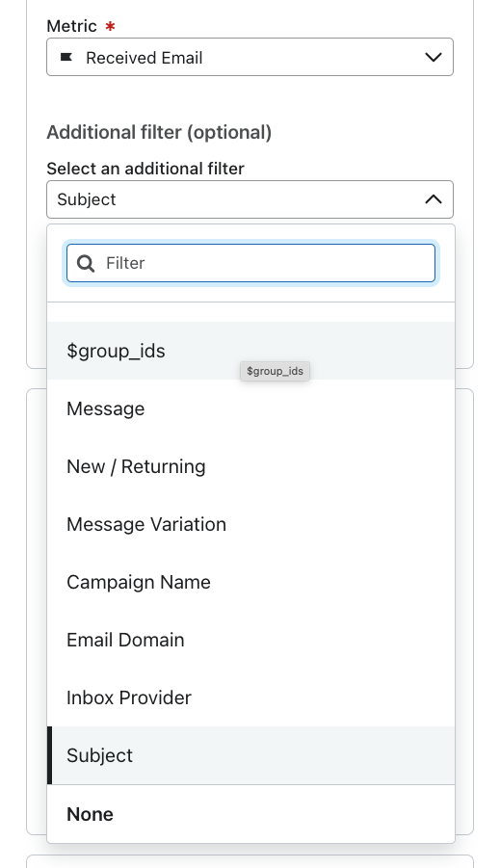The image size is (500, 868).
Task: Click the Additional filter (optional) heading
Action: pos(159,132)
